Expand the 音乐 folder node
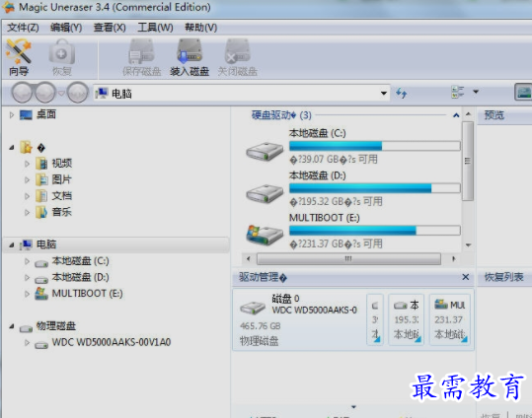The width and height of the screenshot is (532, 418). point(28,213)
